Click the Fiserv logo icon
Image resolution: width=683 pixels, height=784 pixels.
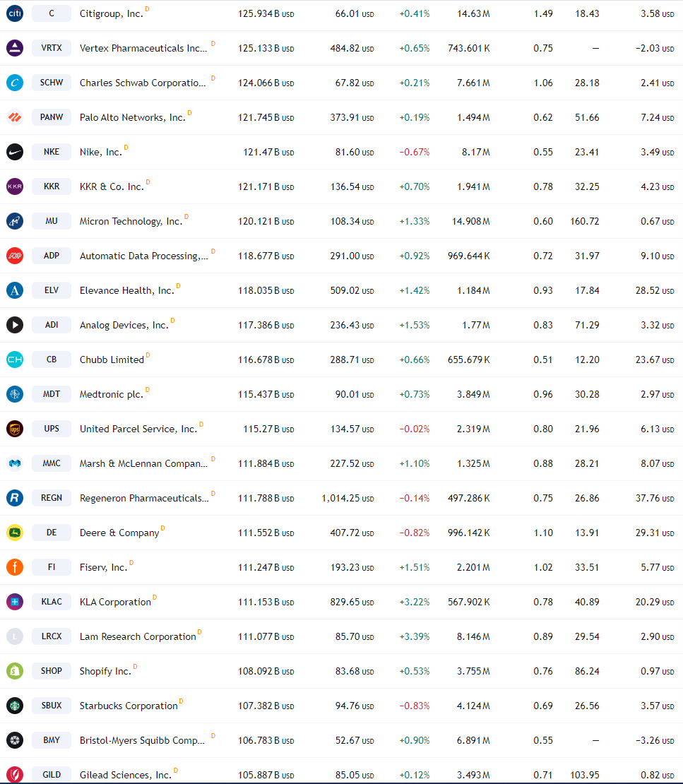[x=15, y=567]
